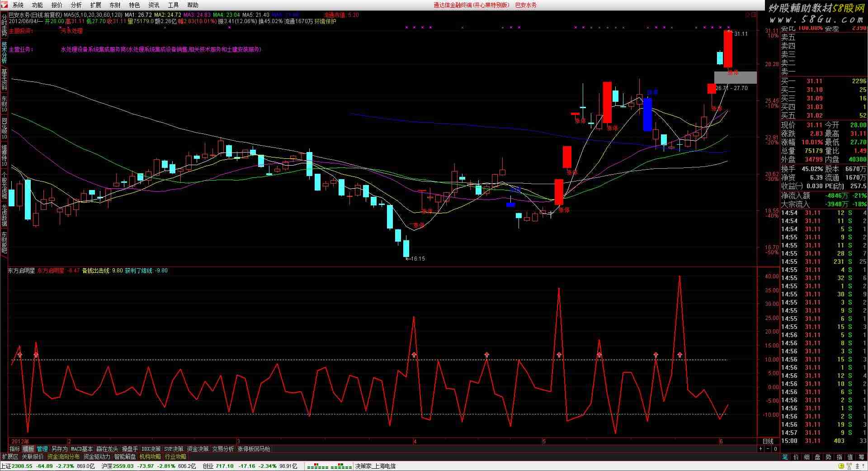This screenshot has width=868, height=471.
Task: Open the 智能解盘 tab
Action: click(x=125, y=457)
